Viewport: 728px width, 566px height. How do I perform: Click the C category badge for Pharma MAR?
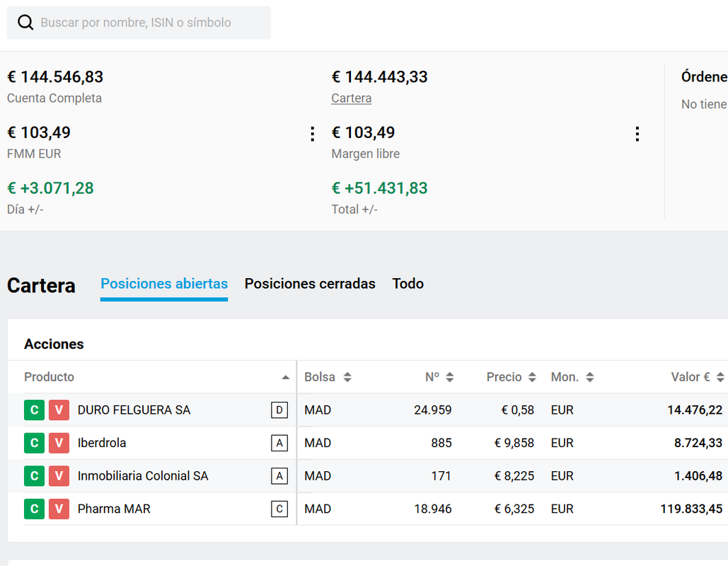coord(279,509)
